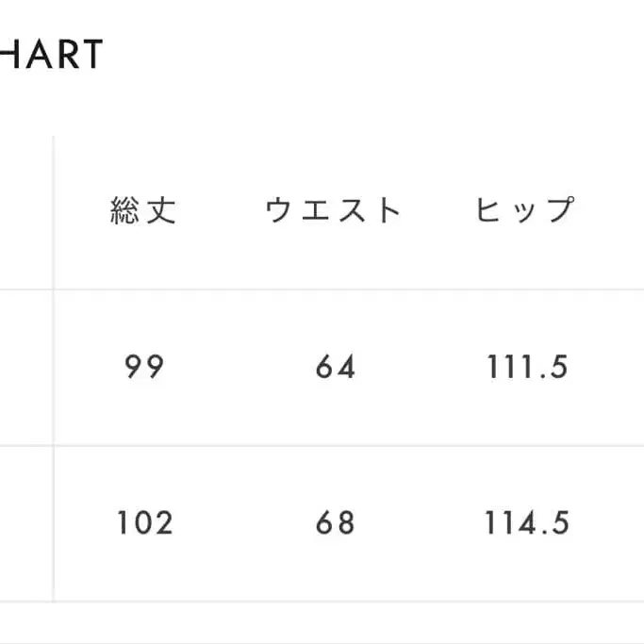The width and height of the screenshot is (644, 644).
Task: Click the 99 total length value
Action: 144,367
